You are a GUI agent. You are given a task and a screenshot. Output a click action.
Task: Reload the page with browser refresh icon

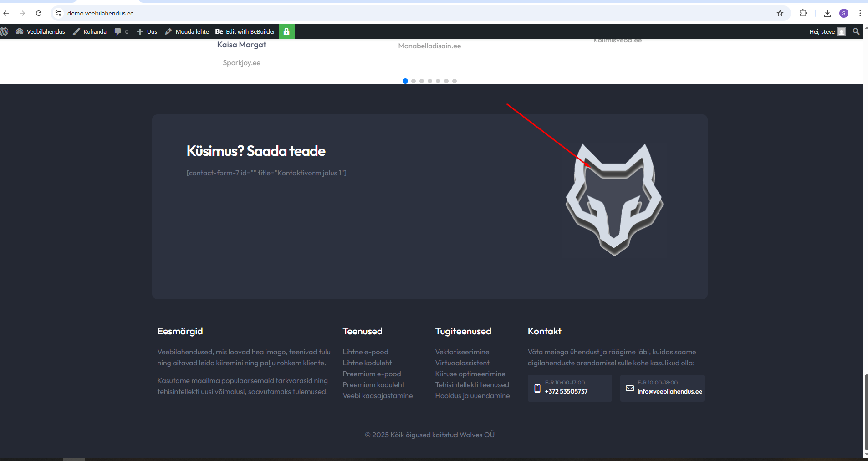click(x=39, y=13)
